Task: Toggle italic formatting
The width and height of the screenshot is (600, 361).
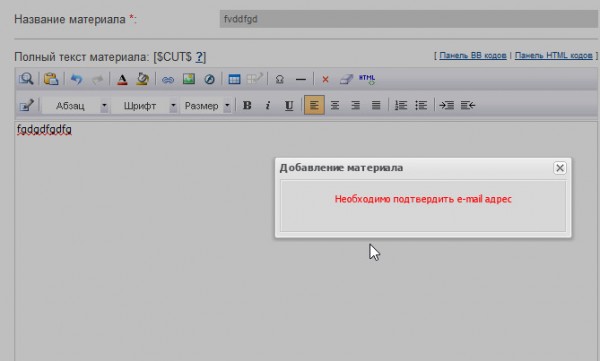Action: point(268,105)
